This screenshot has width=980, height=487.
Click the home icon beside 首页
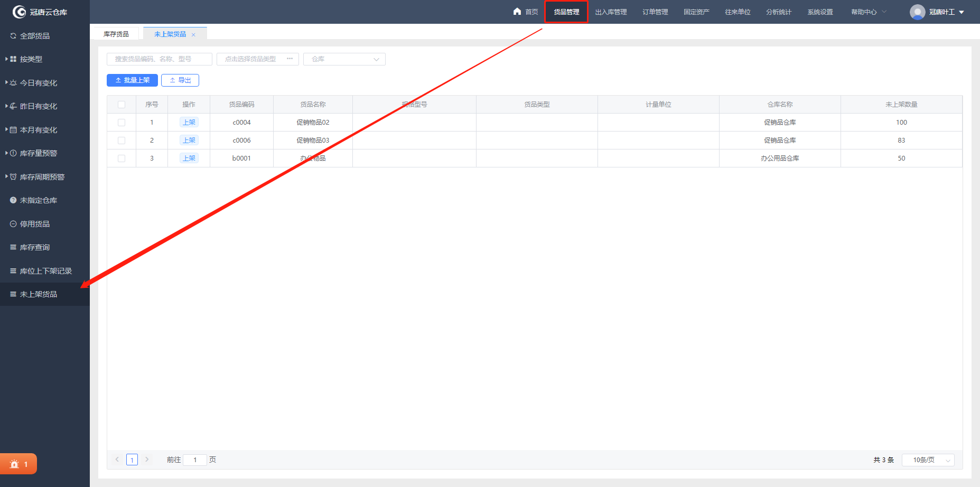tap(517, 11)
